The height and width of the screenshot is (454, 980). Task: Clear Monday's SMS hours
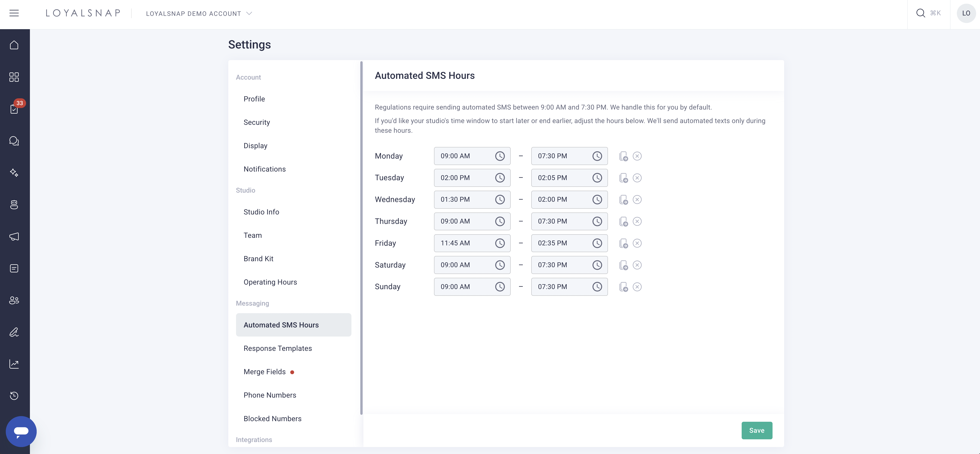[x=637, y=156]
